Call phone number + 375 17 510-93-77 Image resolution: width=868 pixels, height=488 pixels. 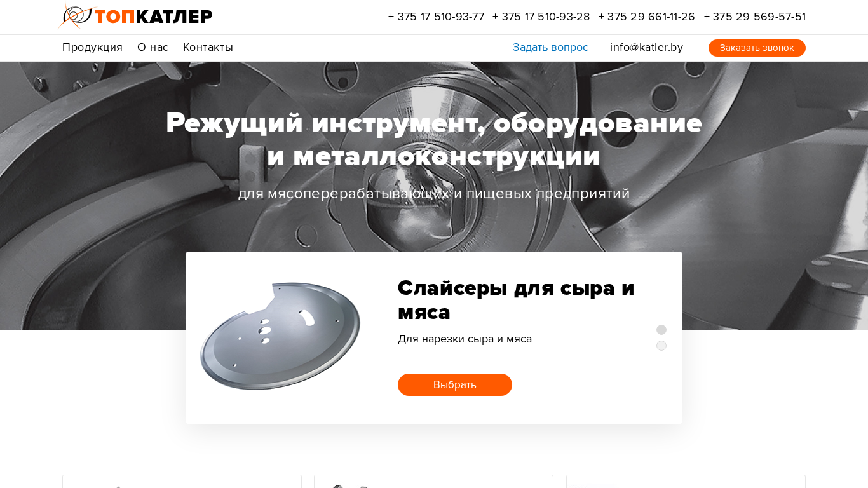click(x=436, y=17)
